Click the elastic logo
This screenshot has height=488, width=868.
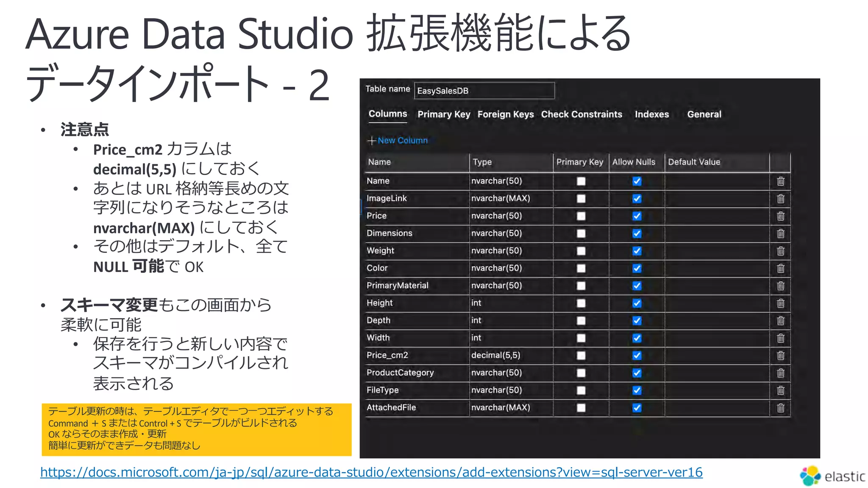(832, 476)
